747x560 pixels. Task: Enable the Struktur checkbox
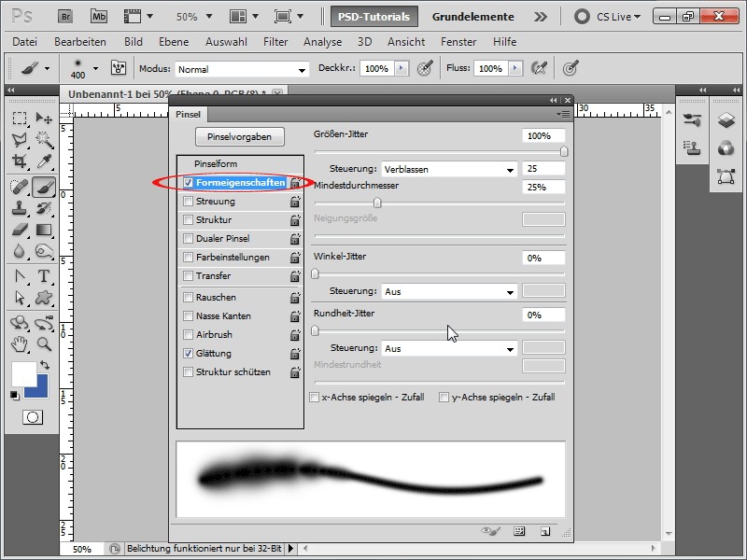click(x=189, y=220)
